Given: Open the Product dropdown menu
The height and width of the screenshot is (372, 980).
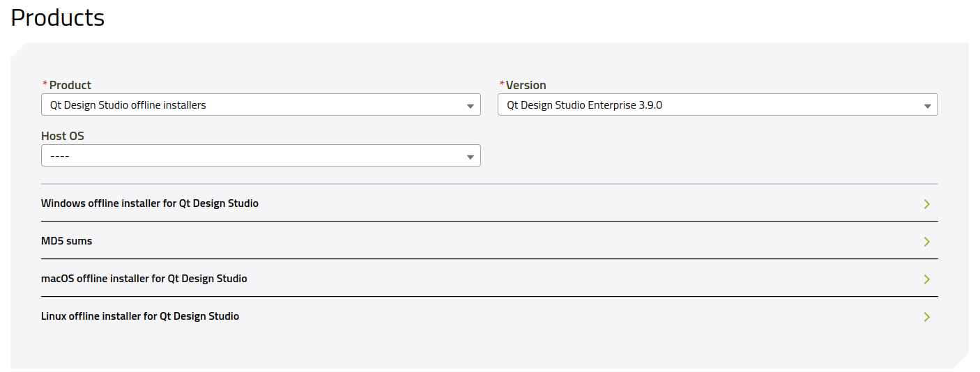Looking at the screenshot, I should point(261,105).
